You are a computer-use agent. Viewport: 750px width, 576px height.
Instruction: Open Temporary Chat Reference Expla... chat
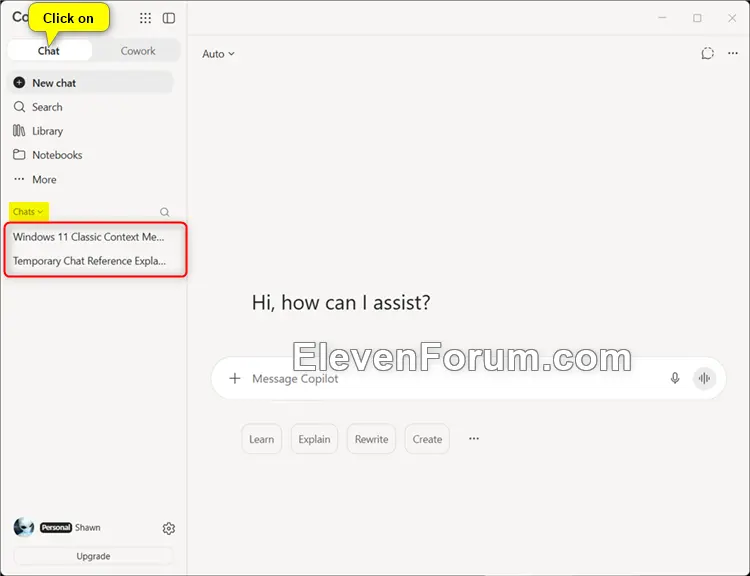click(x=89, y=261)
